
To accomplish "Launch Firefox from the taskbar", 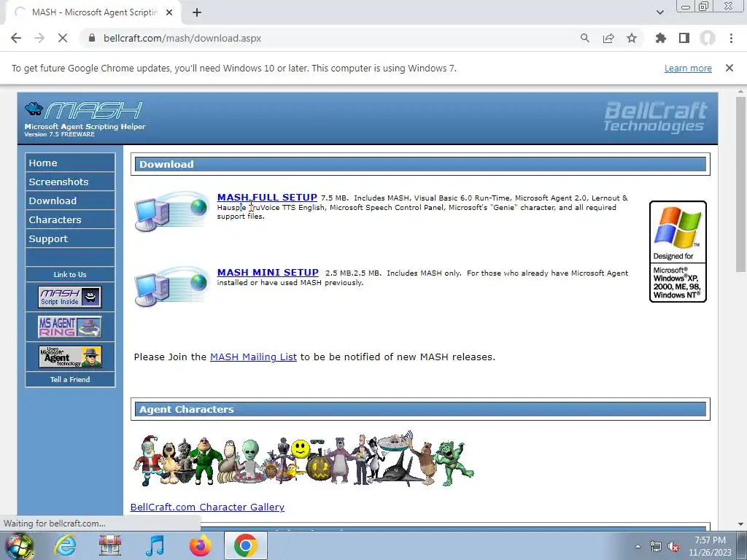I will 201,546.
